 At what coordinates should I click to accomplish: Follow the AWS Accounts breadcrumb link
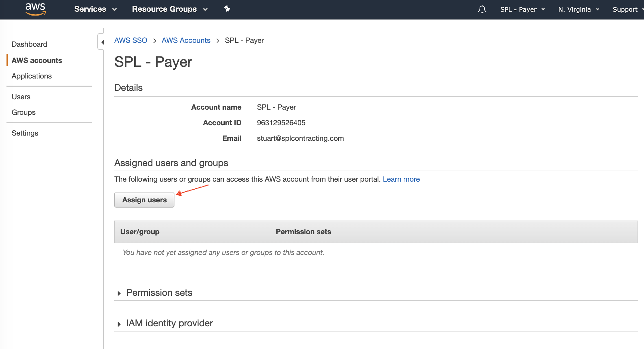pos(186,40)
